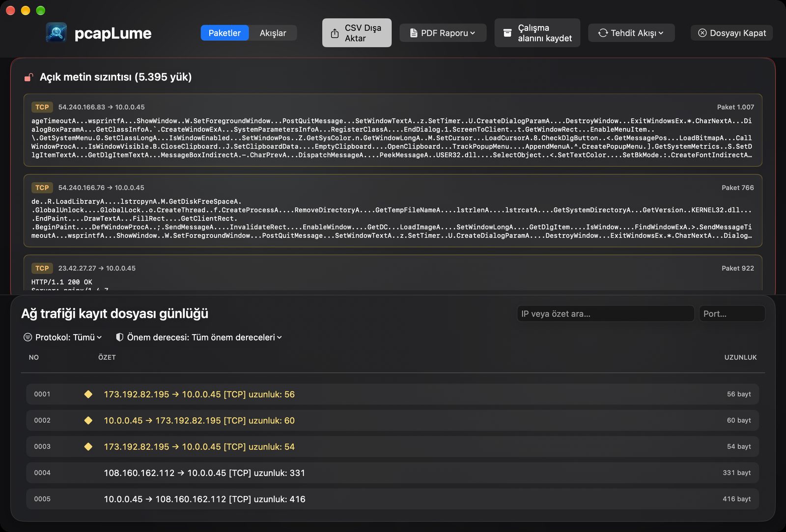This screenshot has width=786, height=532.
Task: Click CSV Dışa Aktar button
Action: 357,33
